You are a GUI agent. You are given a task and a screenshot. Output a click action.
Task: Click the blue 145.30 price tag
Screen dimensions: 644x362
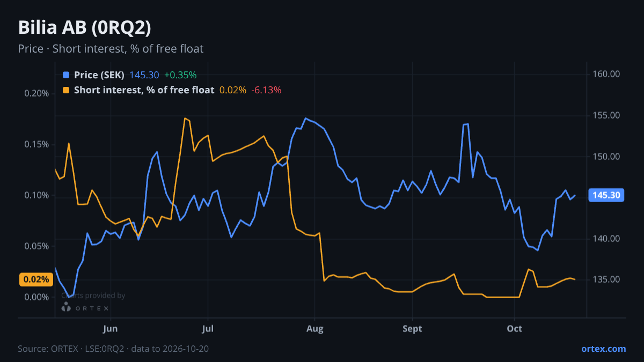pyautogui.click(x=606, y=195)
